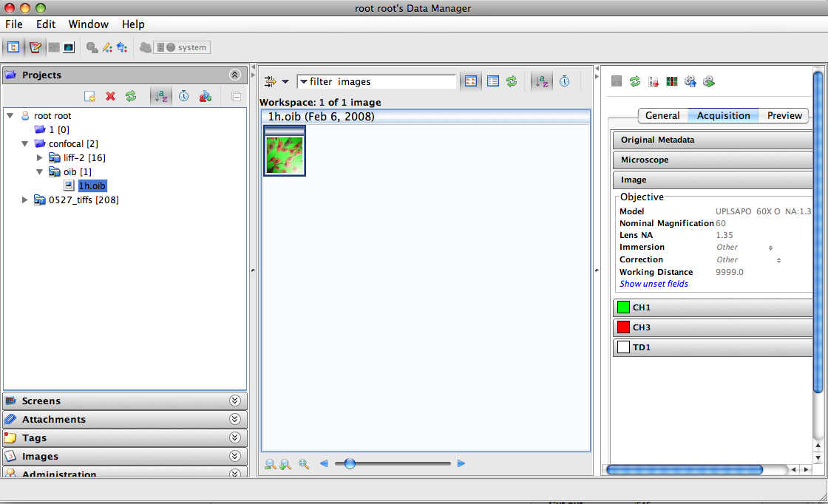
Task: Click the red X delete icon in Projects
Action: (110, 96)
